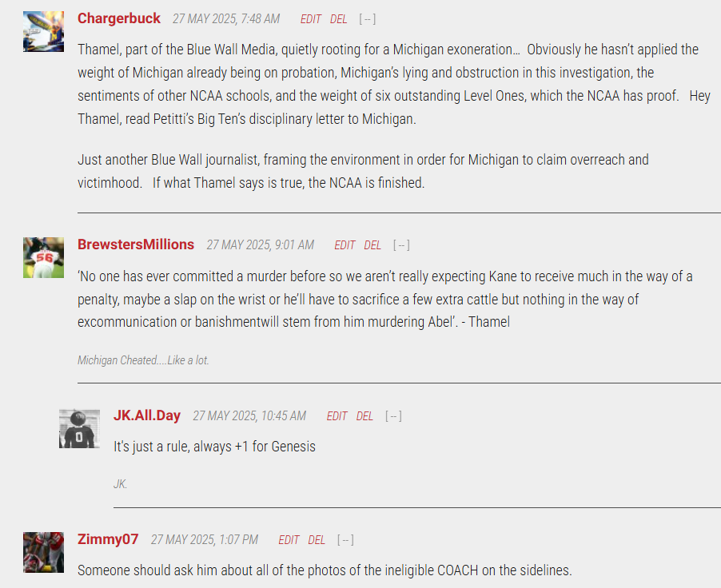The width and height of the screenshot is (721, 588).
Task: Click JK.All.Day's avatar thumbnail
Action: 80,428
